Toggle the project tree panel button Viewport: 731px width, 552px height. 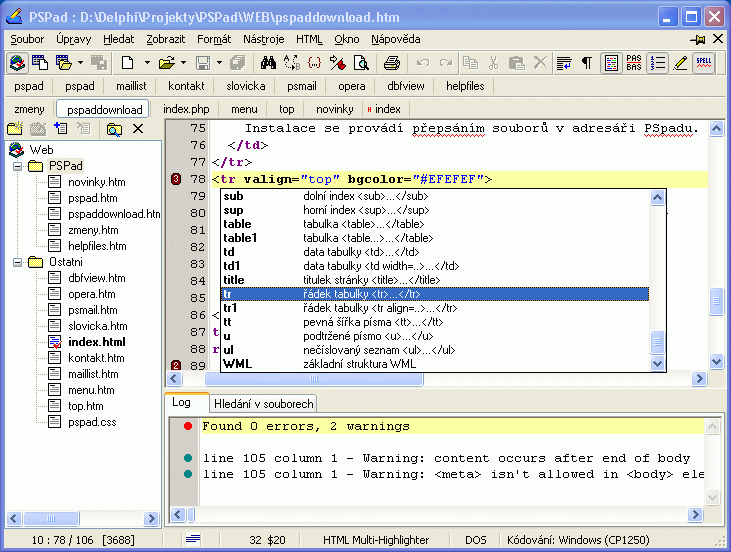pyautogui.click(x=17, y=62)
